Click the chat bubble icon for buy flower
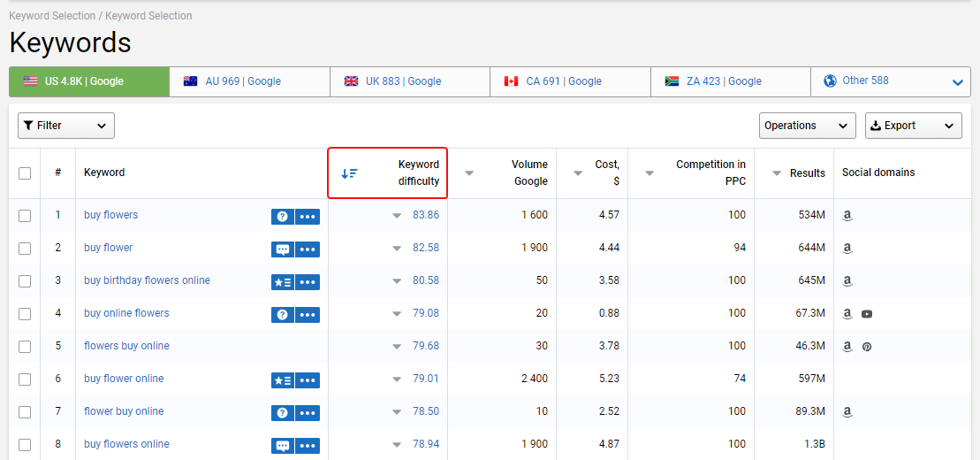The image size is (980, 460). (x=283, y=249)
